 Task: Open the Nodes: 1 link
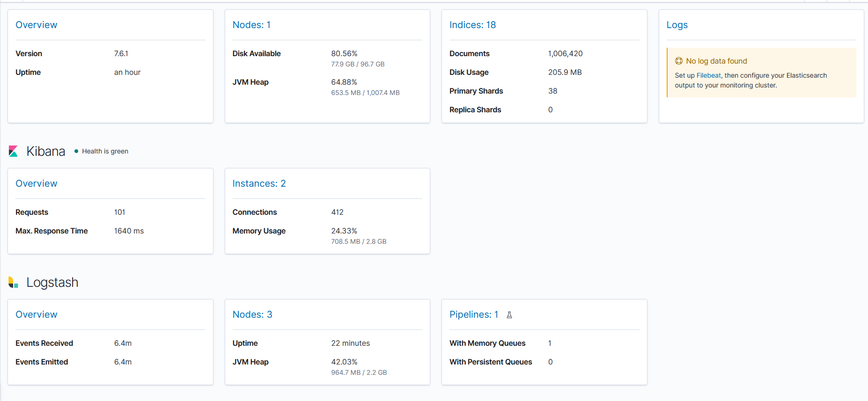[x=251, y=25]
